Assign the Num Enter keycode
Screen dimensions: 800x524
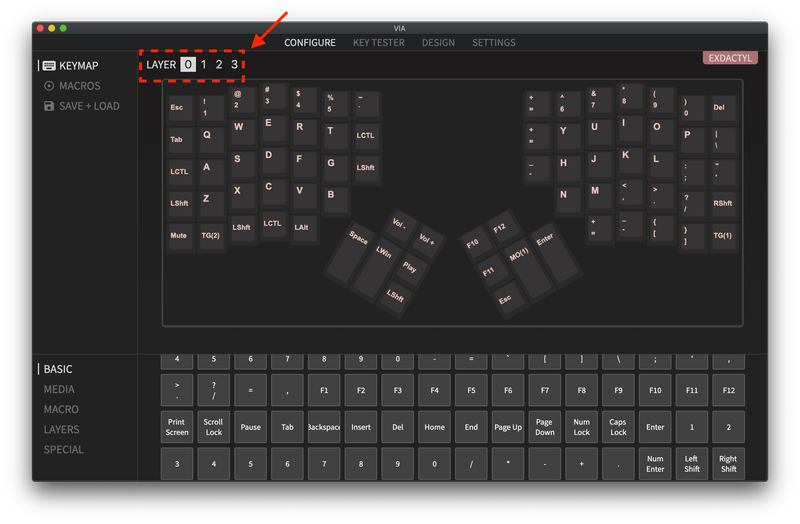pos(655,464)
